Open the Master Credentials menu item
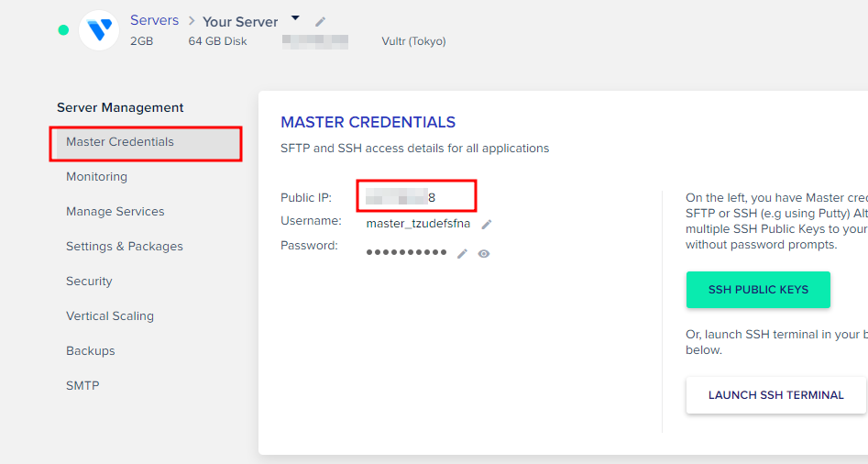 coord(146,142)
